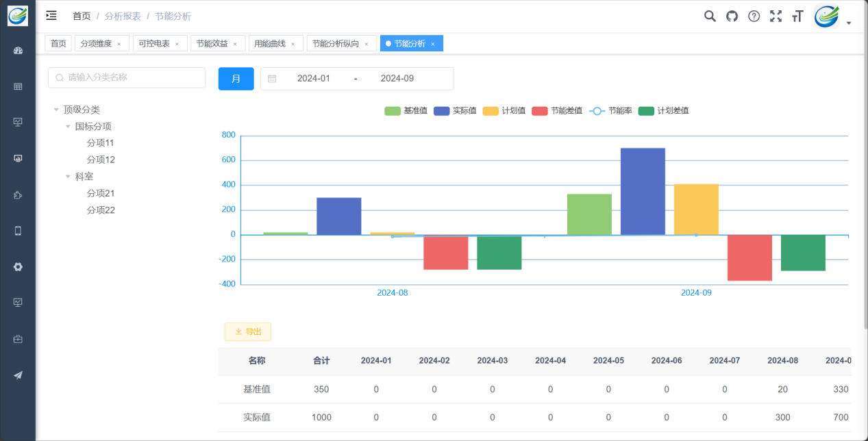Click the 月 month button
This screenshot has width=868, height=441.
pyautogui.click(x=236, y=79)
